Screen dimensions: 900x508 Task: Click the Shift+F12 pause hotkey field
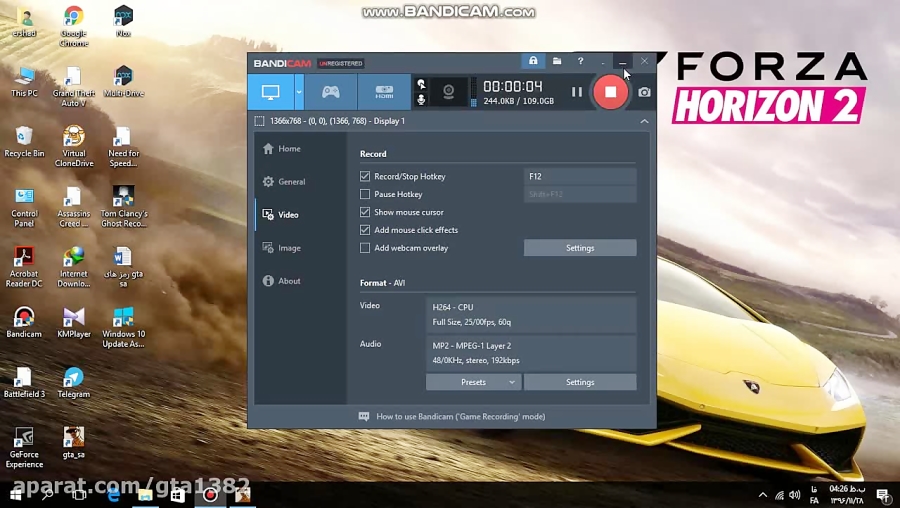tap(580, 194)
